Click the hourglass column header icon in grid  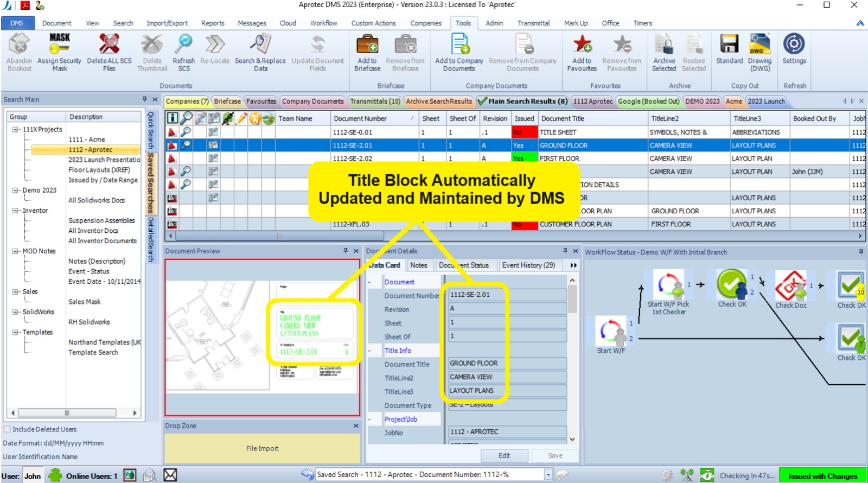click(x=255, y=118)
